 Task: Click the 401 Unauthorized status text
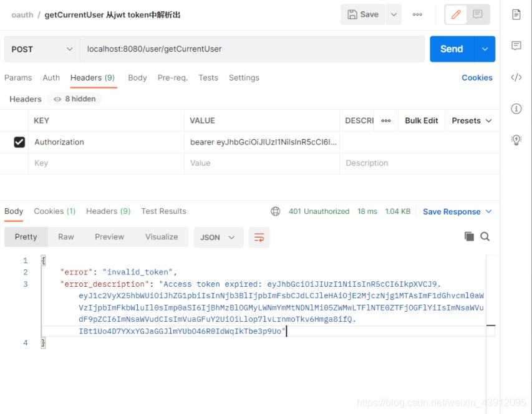click(319, 211)
